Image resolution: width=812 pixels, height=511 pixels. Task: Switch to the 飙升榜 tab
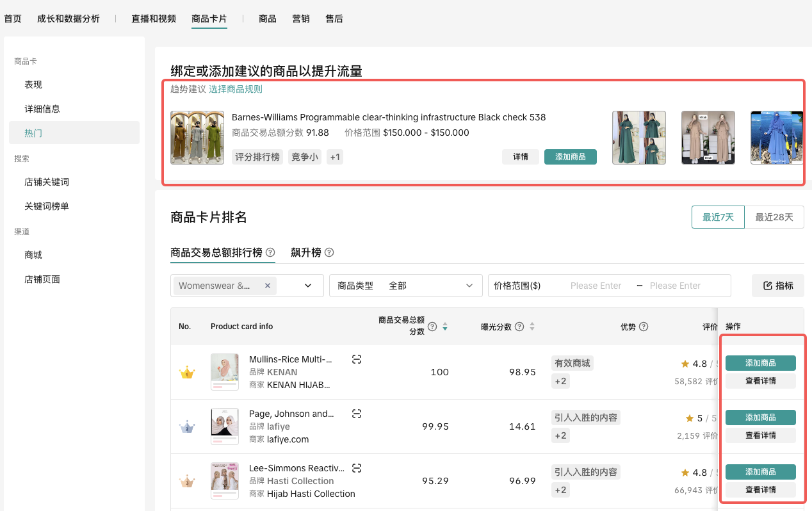(x=306, y=252)
